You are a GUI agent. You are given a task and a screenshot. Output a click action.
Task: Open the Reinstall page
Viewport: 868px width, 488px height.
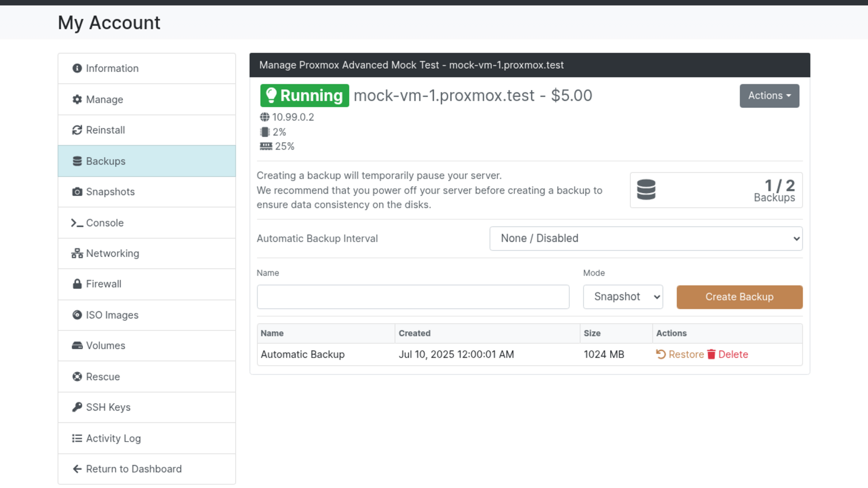tap(146, 130)
